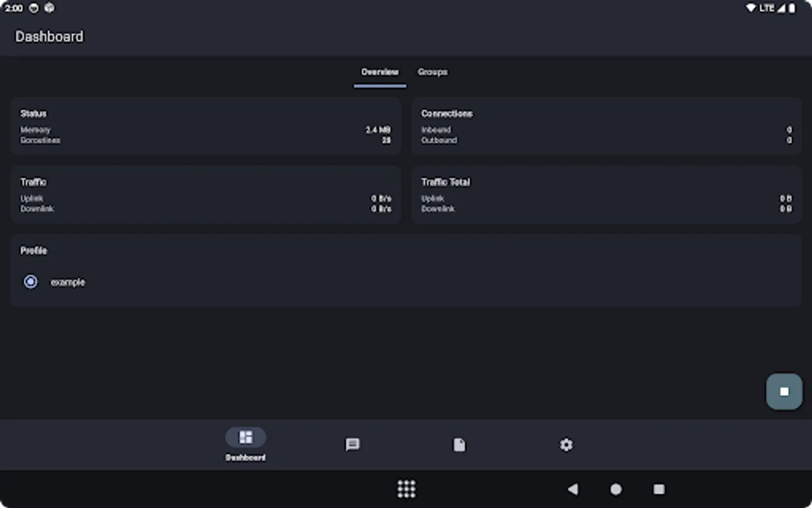The image size is (812, 508).
Task: Tap the Traffic Total card
Action: (606, 195)
